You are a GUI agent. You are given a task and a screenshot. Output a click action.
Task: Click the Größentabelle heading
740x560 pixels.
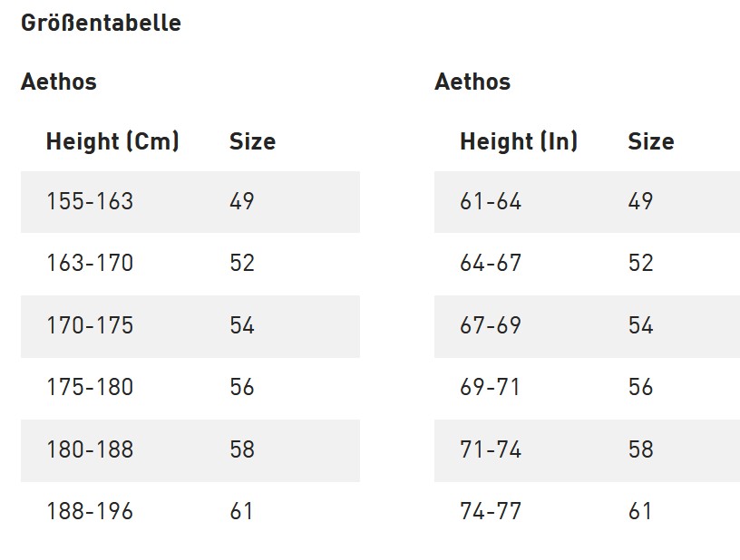coord(101,24)
